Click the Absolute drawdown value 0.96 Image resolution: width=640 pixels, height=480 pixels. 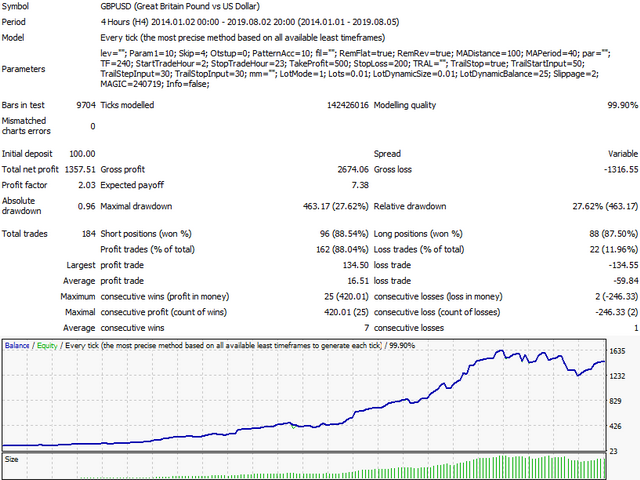click(87, 206)
